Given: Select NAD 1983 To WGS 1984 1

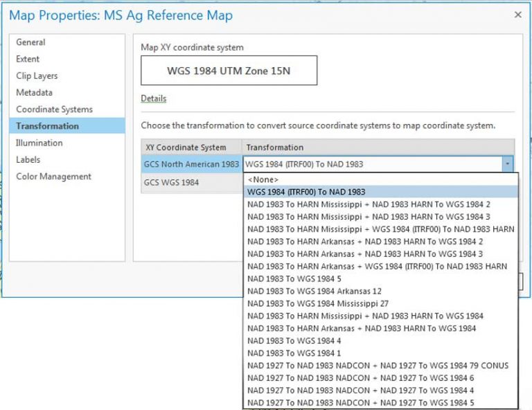Looking at the screenshot, I should 294,353.
